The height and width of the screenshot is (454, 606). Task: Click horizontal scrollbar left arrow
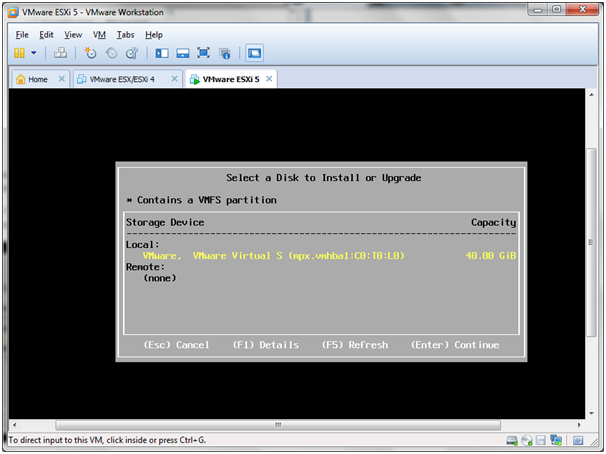(15, 425)
